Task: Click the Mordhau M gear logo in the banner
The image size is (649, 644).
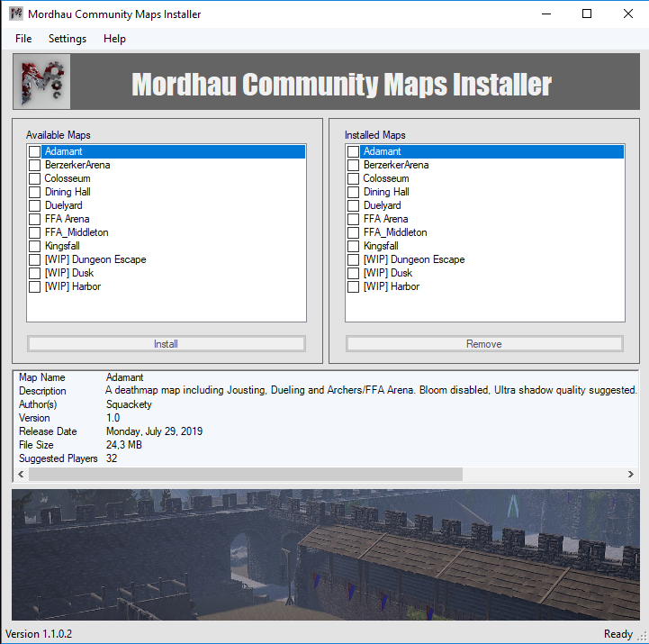Action: [x=41, y=82]
